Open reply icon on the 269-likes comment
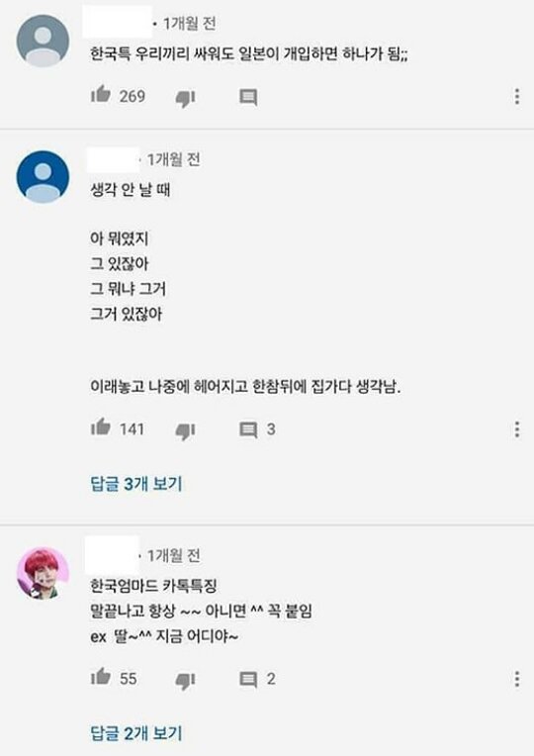The width and height of the screenshot is (534, 756). coord(248,97)
